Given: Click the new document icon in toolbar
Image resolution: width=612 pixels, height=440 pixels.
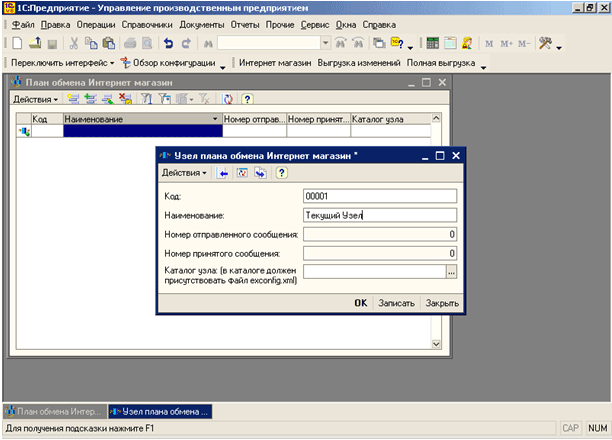Looking at the screenshot, I should pyautogui.click(x=17, y=44).
